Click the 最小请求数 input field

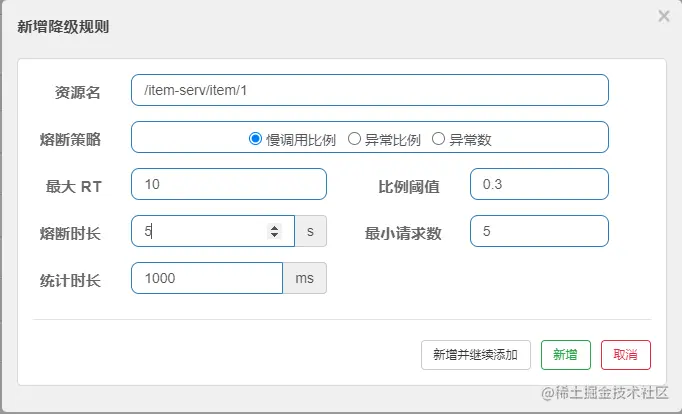coord(539,231)
